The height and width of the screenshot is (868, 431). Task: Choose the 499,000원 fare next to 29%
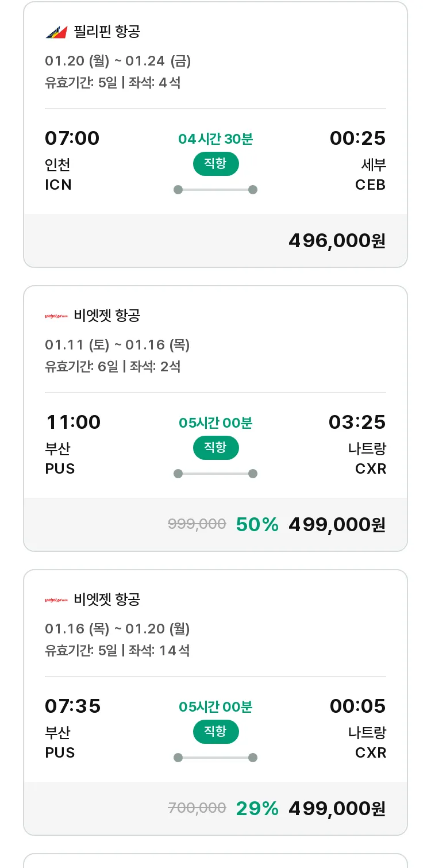tap(337, 808)
